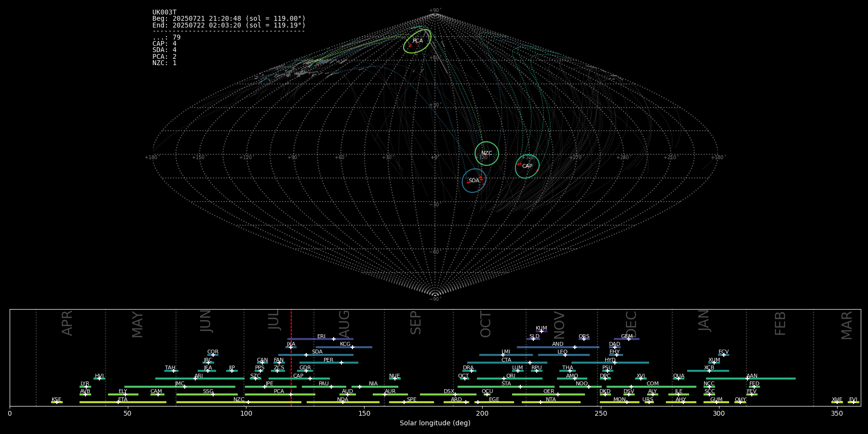Click the CTA shower bar on timeline
Screen dimensions: 868x434
click(507, 363)
